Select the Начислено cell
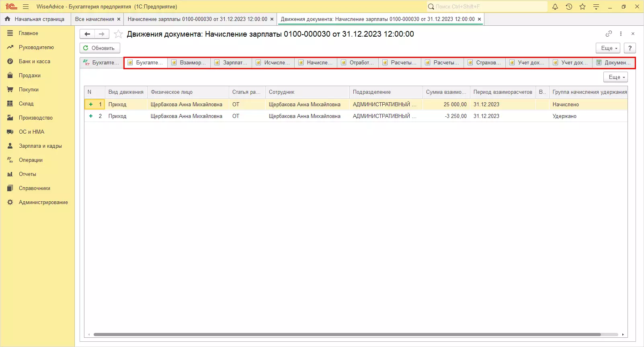Screen dimensions: 644x347 tap(588, 105)
